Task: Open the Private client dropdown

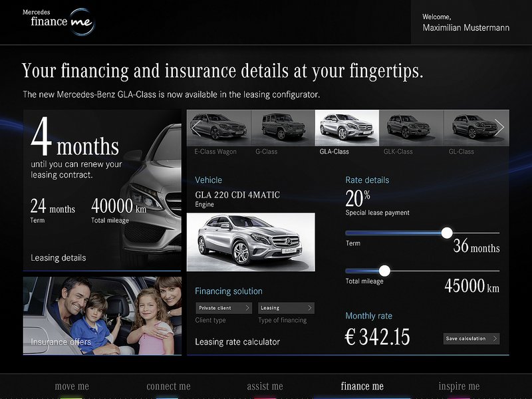Action: [223, 308]
